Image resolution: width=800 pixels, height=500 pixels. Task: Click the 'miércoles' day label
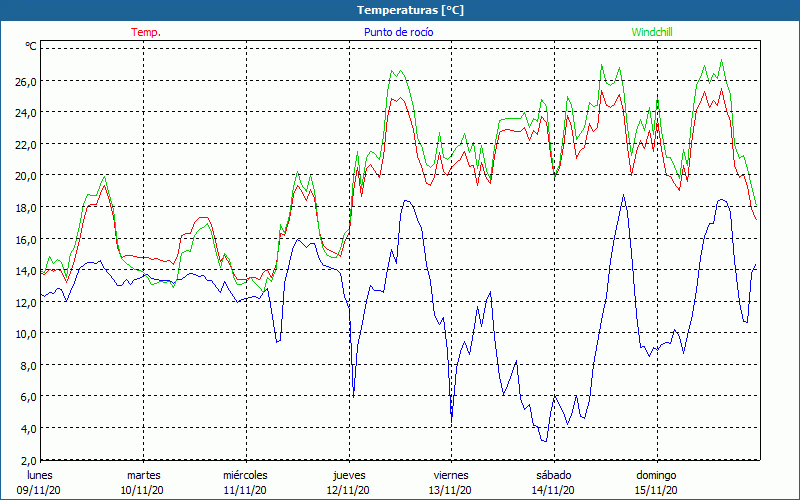tap(245, 476)
